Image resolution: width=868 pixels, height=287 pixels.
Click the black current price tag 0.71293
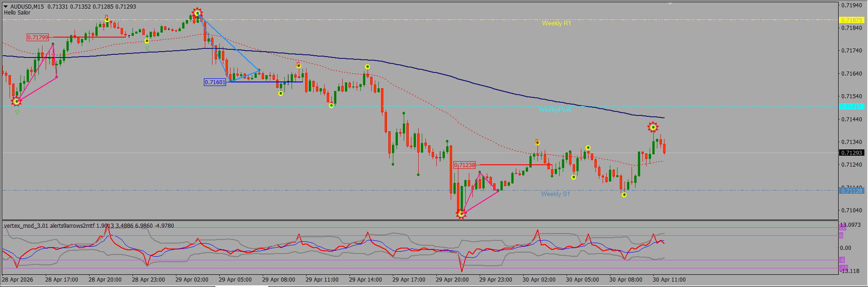coord(852,153)
